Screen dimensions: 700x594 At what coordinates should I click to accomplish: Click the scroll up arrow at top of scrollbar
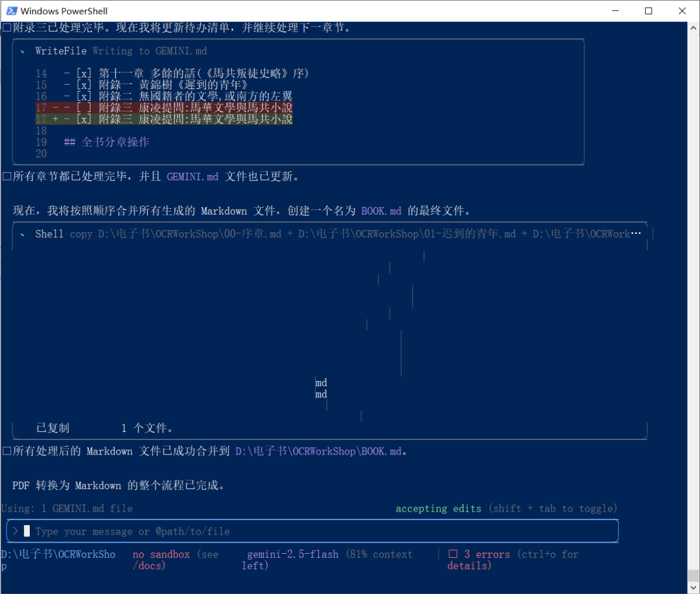(x=694, y=27)
